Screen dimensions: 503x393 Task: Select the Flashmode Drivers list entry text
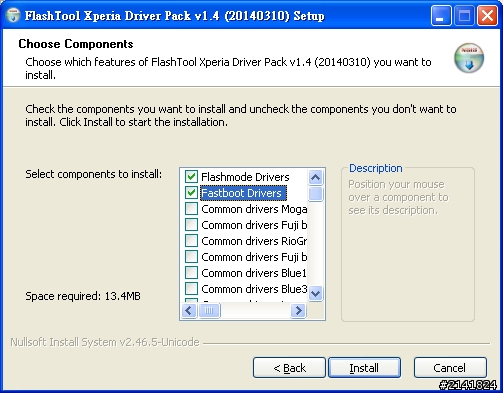point(245,177)
